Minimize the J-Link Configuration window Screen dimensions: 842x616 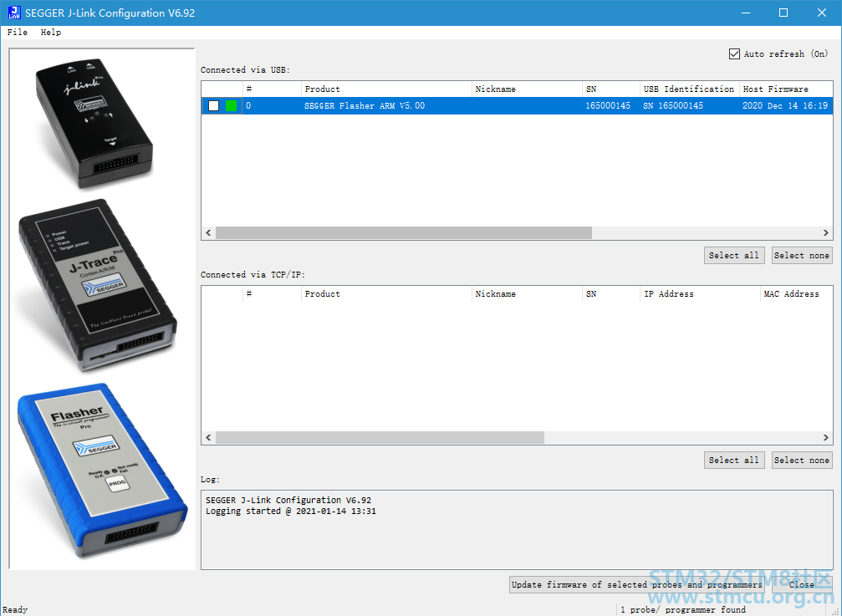(745, 13)
